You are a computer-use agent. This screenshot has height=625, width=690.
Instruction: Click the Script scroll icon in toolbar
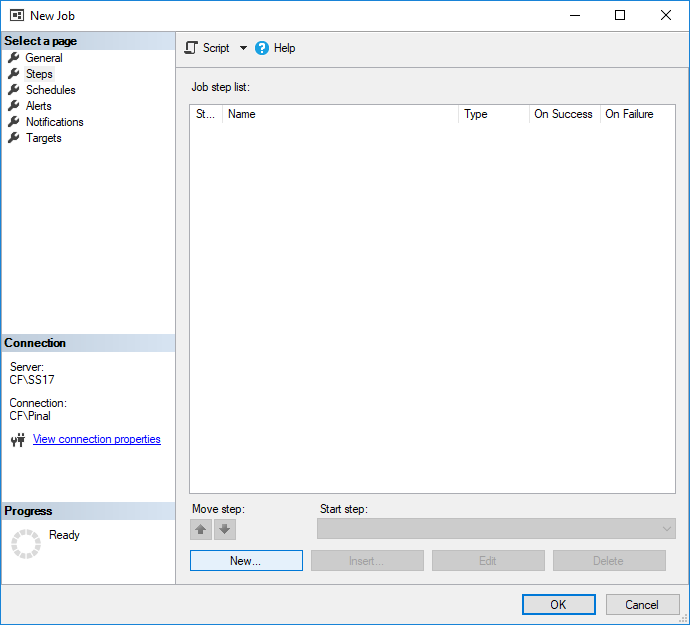click(x=191, y=48)
